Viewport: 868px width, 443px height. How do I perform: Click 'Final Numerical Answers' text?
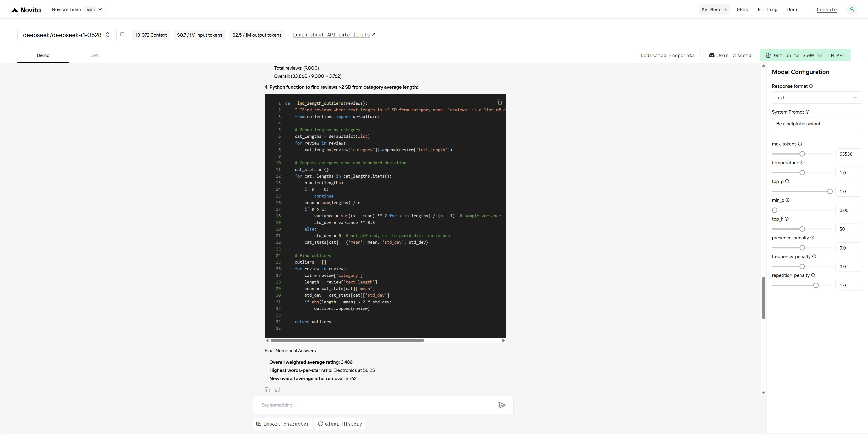click(x=290, y=351)
